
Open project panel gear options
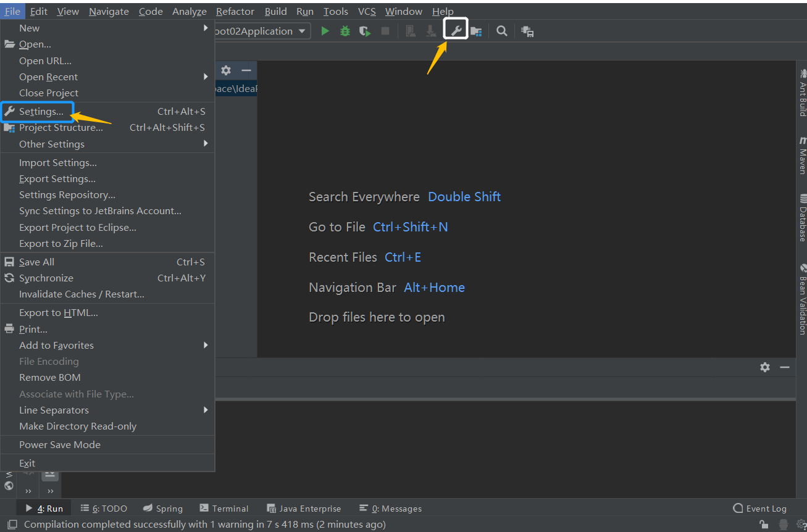pos(226,70)
